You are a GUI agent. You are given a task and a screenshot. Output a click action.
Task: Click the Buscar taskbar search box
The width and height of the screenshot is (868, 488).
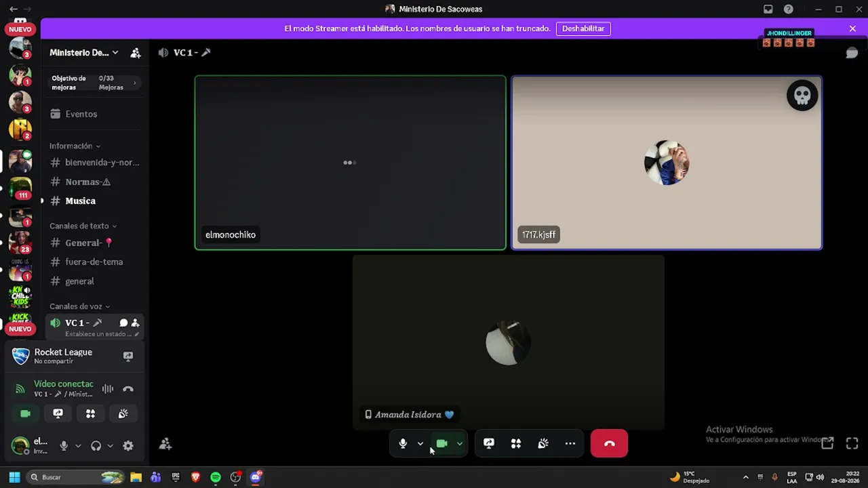point(76,477)
